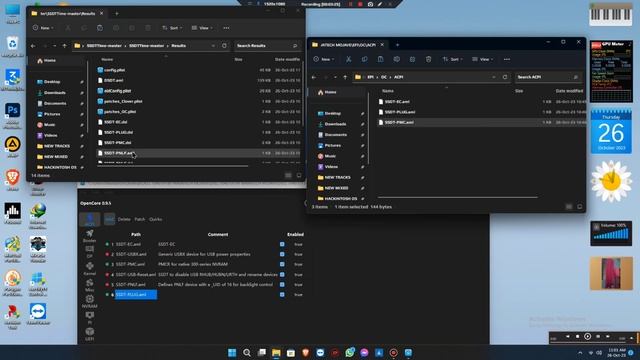Screen dimensions: 640x360
Task: Select patches_OC.plist in Results folder
Action: [x=120, y=111]
